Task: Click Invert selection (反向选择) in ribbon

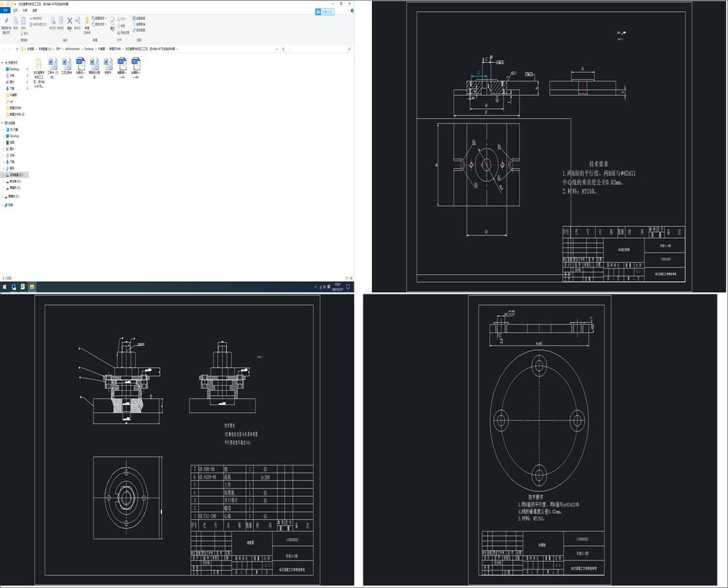Action: (139, 30)
